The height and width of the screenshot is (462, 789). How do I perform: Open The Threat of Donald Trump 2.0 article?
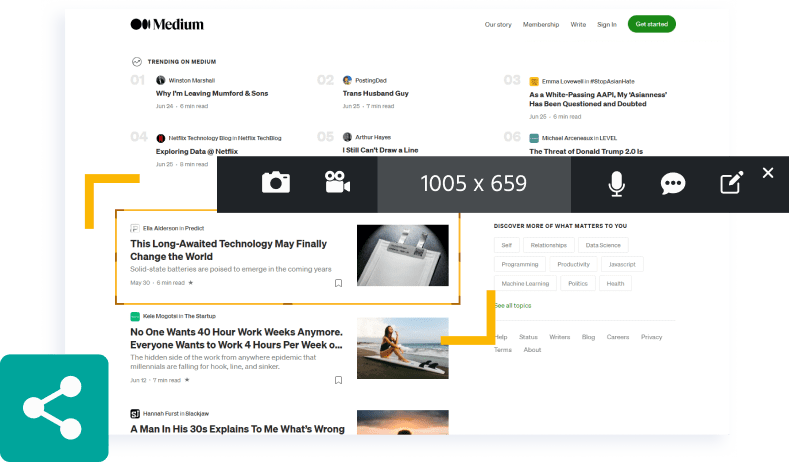point(586,151)
